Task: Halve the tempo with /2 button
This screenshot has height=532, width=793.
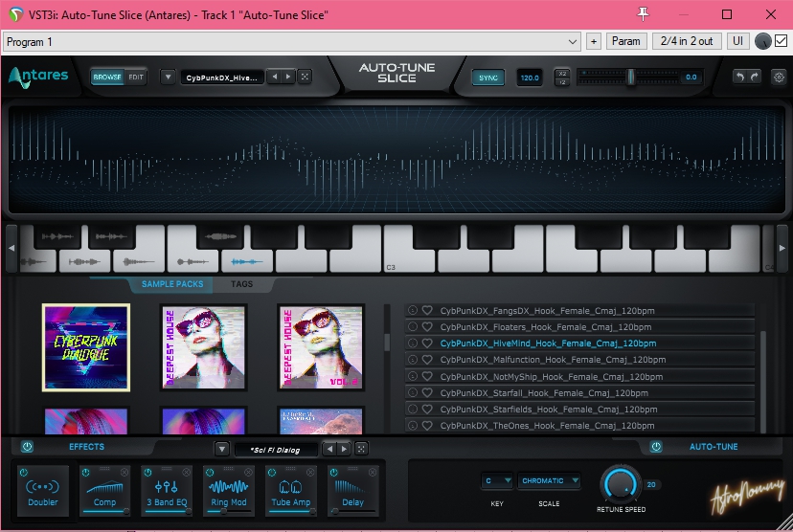Action: coord(562,81)
